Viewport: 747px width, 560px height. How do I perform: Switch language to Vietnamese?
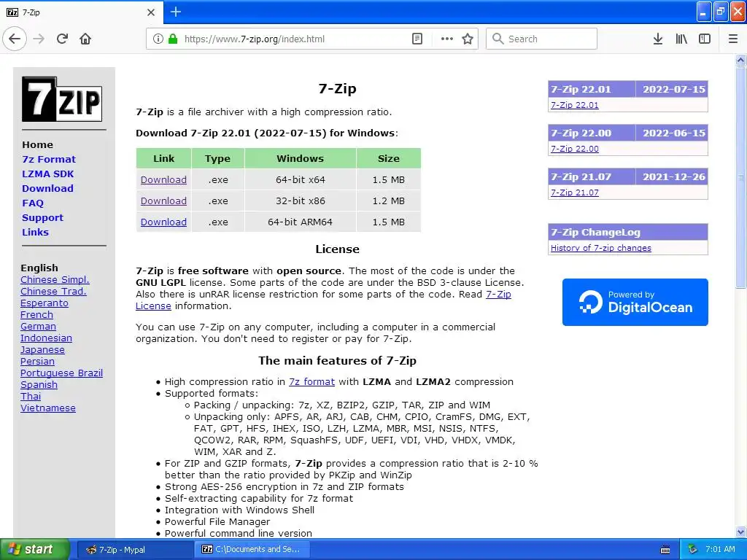pyautogui.click(x=48, y=408)
